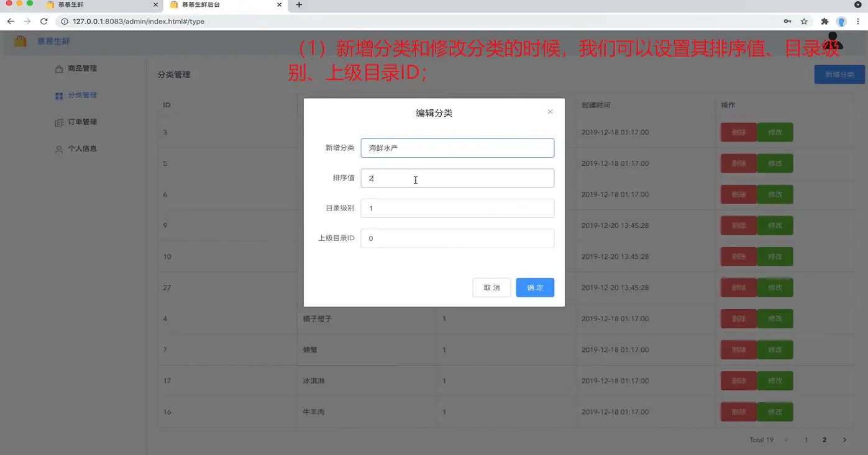Delete the 橘子橙子 category
This screenshot has width=868, height=455.
coord(739,318)
